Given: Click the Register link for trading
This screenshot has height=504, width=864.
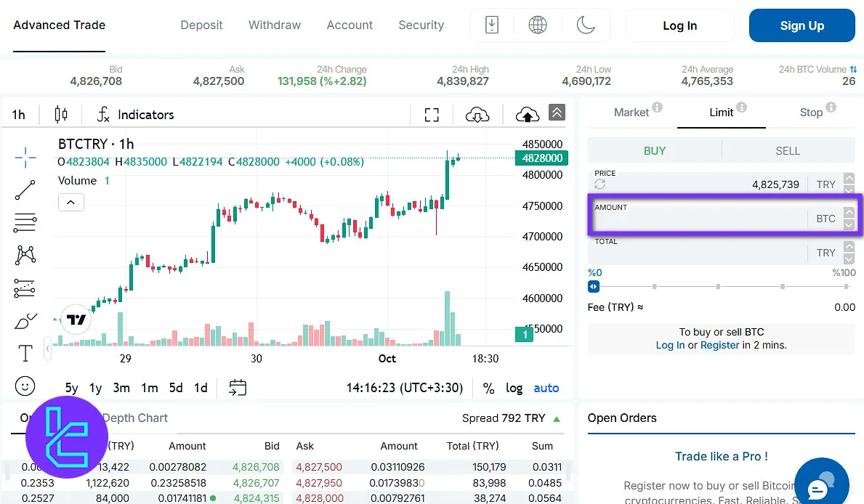Looking at the screenshot, I should click(x=719, y=345).
